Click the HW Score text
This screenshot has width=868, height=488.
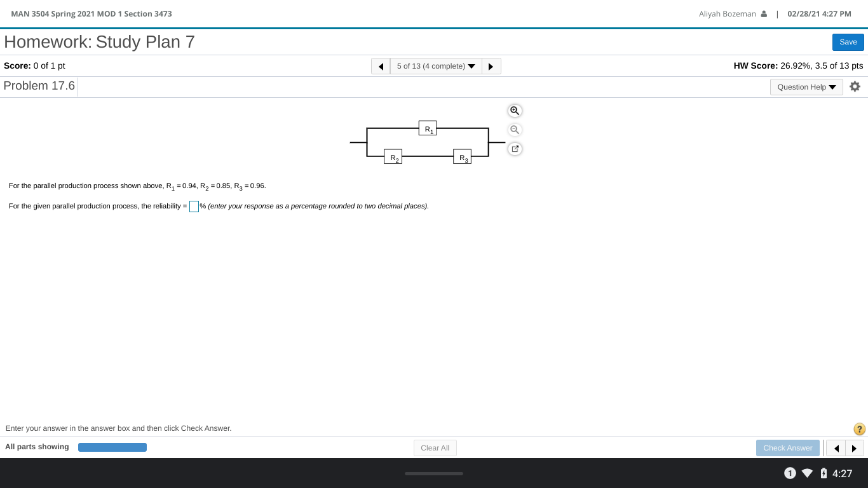[798, 66]
